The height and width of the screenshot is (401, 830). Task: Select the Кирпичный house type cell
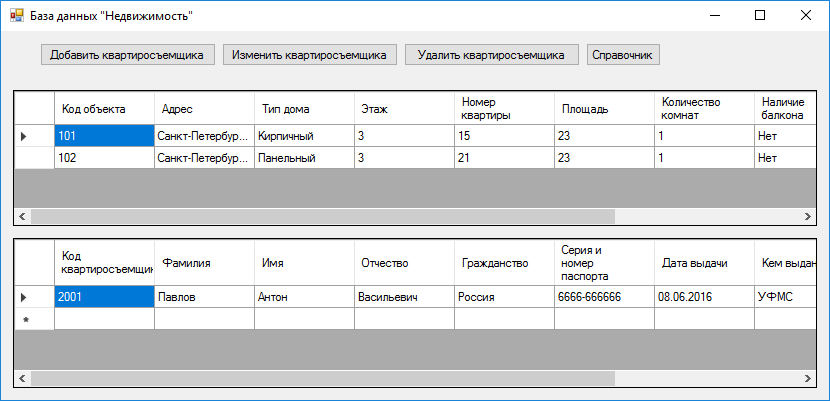[304, 136]
